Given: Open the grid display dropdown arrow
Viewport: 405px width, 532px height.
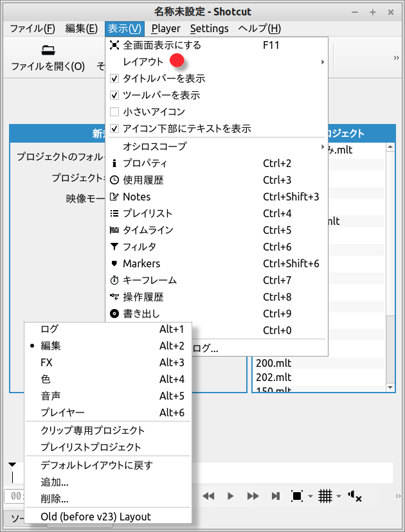Looking at the screenshot, I should (x=338, y=496).
